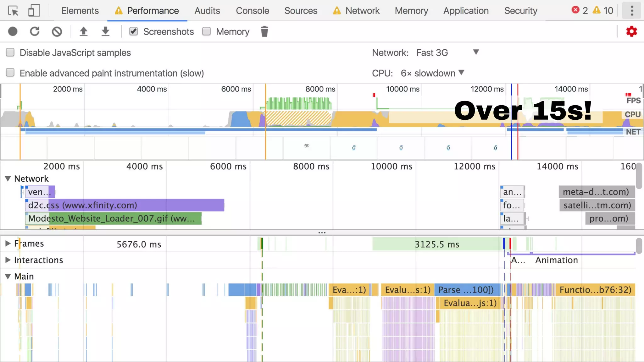
Task: Enable the Memory checkbox
Action: [x=207, y=31]
